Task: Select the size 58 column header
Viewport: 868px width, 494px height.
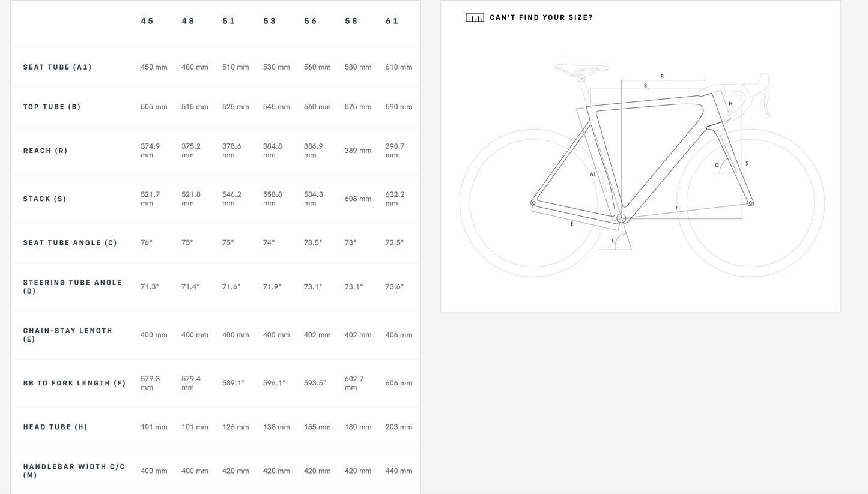Action: click(351, 21)
